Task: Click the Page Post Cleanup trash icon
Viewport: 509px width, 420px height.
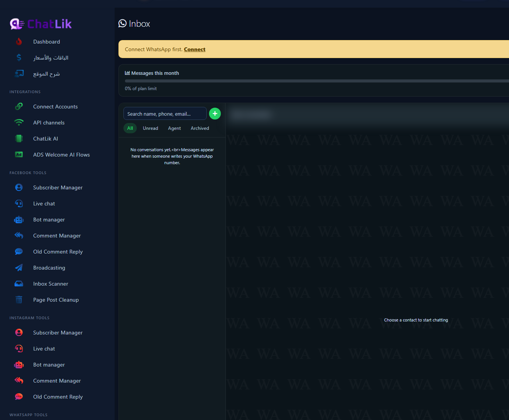Action: (19, 300)
